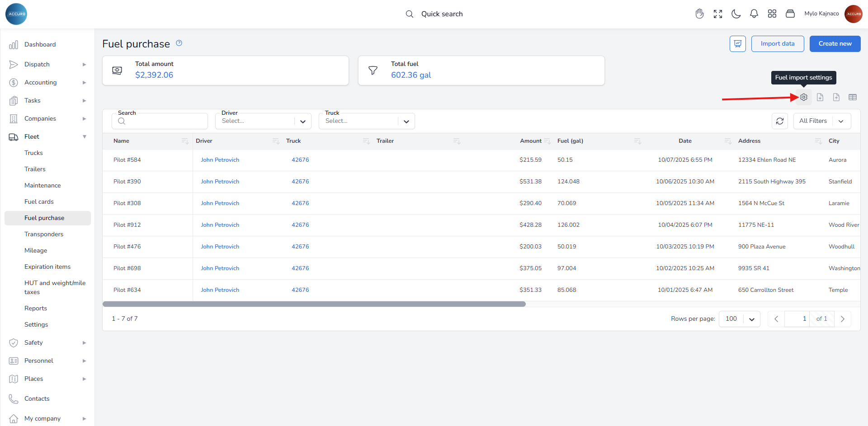
Task: Open the Truck filter dropdown
Action: pyautogui.click(x=367, y=121)
